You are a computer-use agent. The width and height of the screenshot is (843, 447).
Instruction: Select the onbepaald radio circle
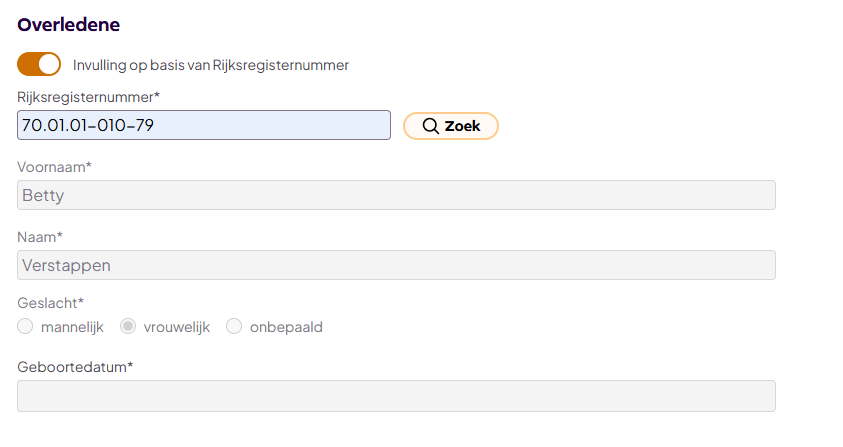[x=234, y=326]
